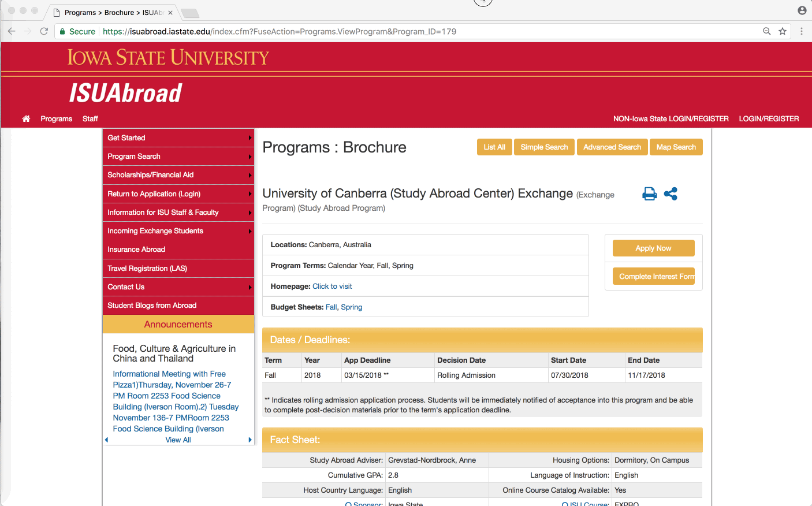This screenshot has width=812, height=506.
Task: Open the Simple Search
Action: pos(544,147)
